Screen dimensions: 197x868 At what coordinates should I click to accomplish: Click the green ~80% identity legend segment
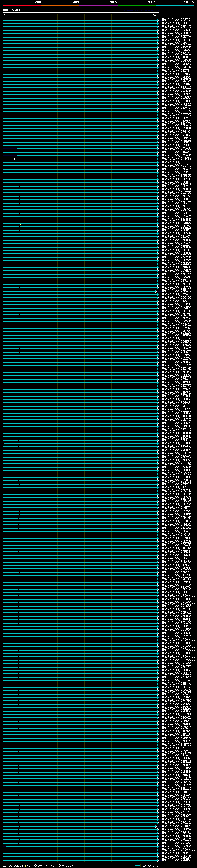tap(137, 6)
